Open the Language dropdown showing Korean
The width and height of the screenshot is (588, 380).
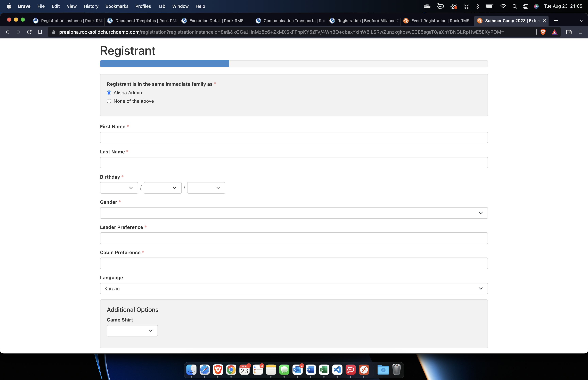click(294, 288)
